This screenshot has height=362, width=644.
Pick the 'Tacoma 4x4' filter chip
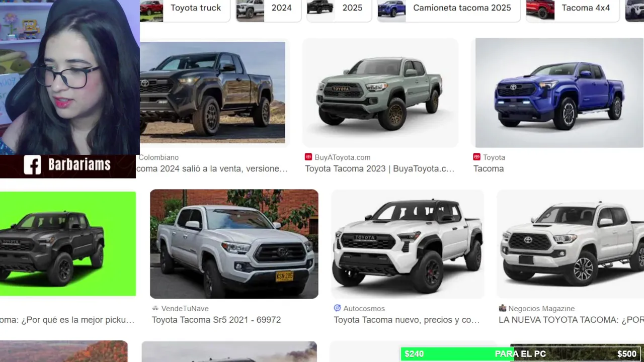(x=573, y=8)
